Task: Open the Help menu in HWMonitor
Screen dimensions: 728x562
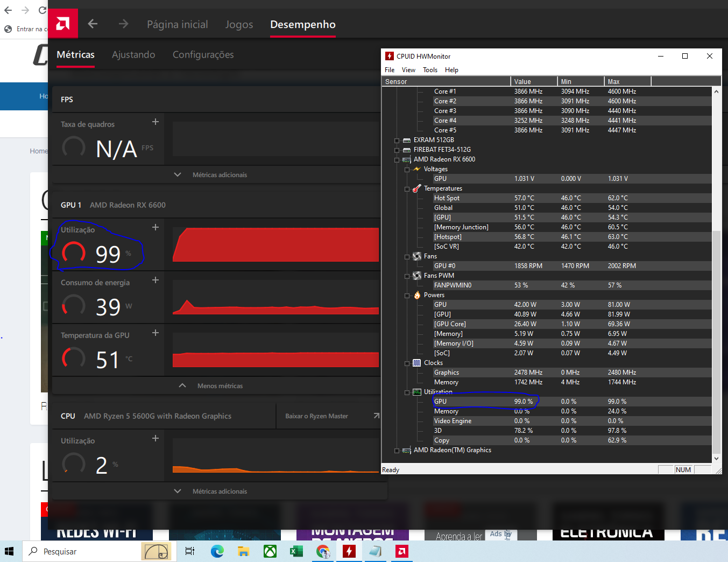Action: (x=451, y=70)
